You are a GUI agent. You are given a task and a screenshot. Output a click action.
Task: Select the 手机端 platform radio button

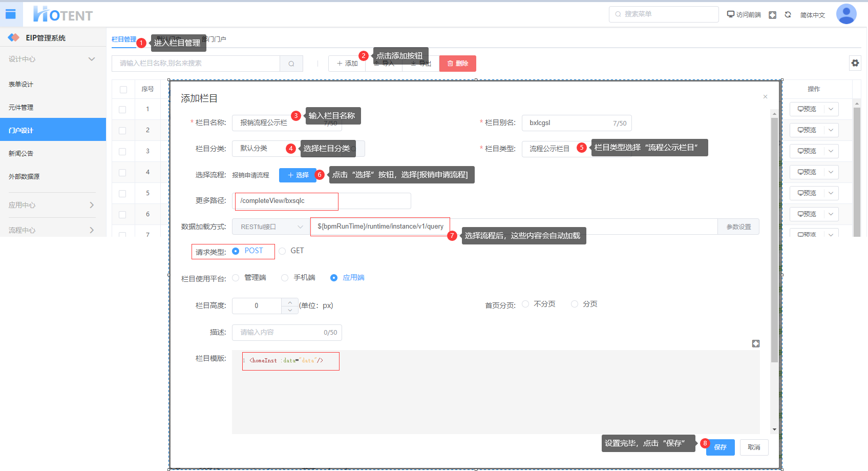285,278
